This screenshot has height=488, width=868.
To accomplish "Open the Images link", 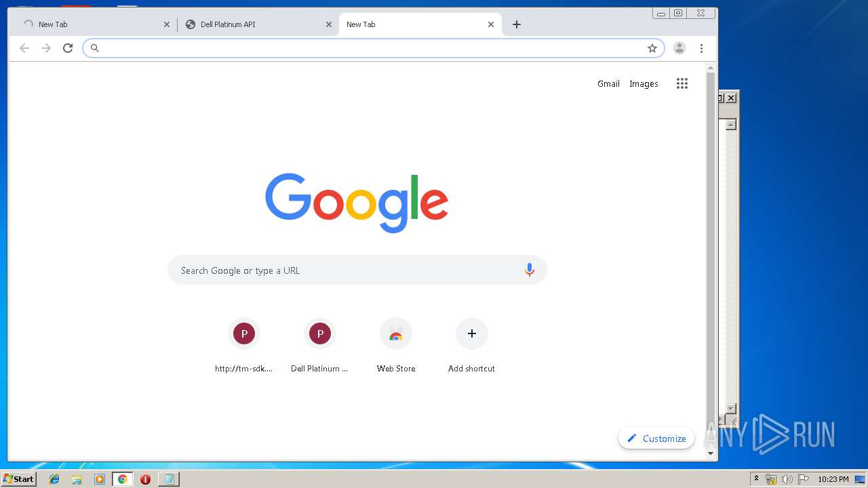I will click(644, 83).
